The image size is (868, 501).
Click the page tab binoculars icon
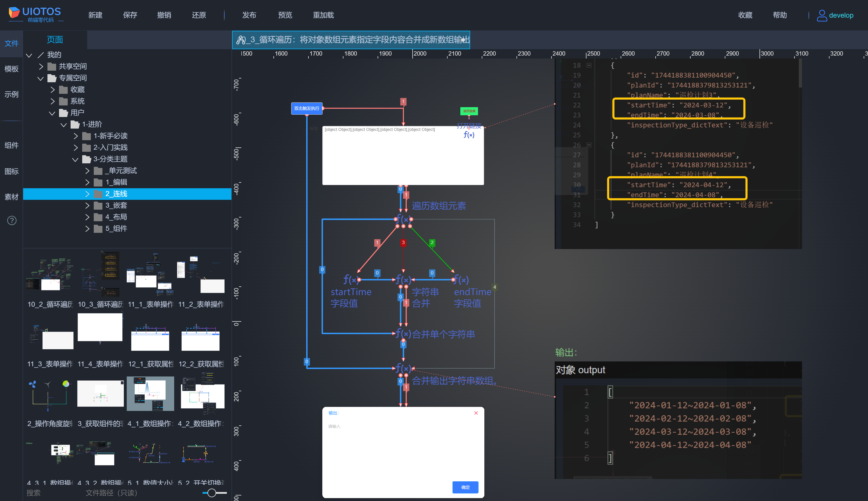point(241,40)
